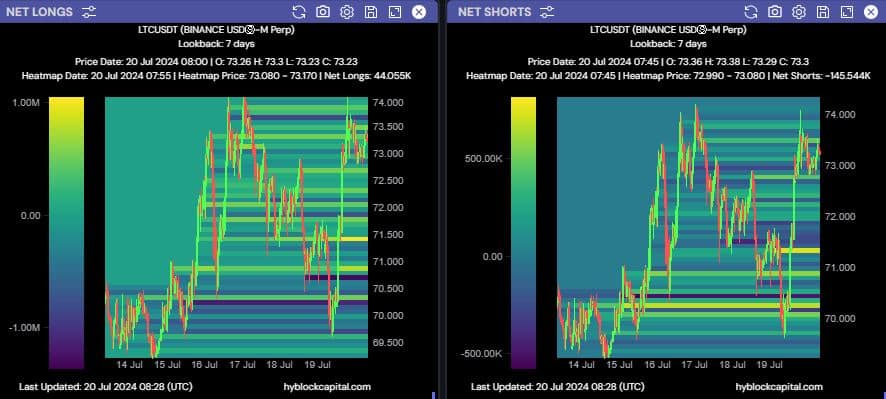Click the '19 Jul' date label on Net Shorts axis
This screenshot has height=399, width=886.
point(770,365)
